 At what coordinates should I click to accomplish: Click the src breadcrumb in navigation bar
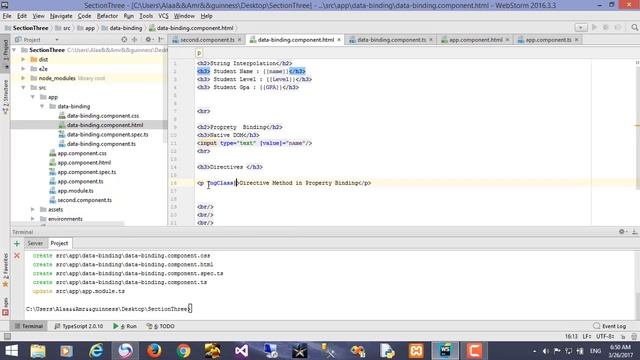click(x=62, y=28)
